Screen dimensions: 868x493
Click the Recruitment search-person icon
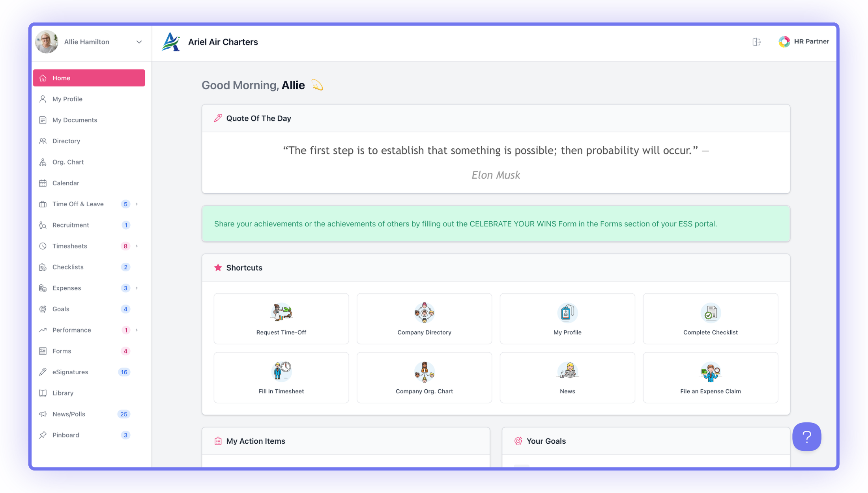tap(43, 225)
